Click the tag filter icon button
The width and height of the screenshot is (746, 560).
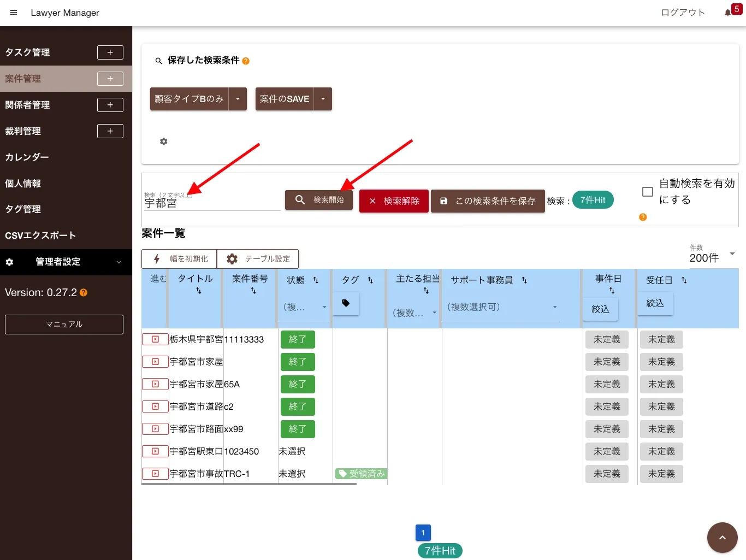[x=346, y=303]
